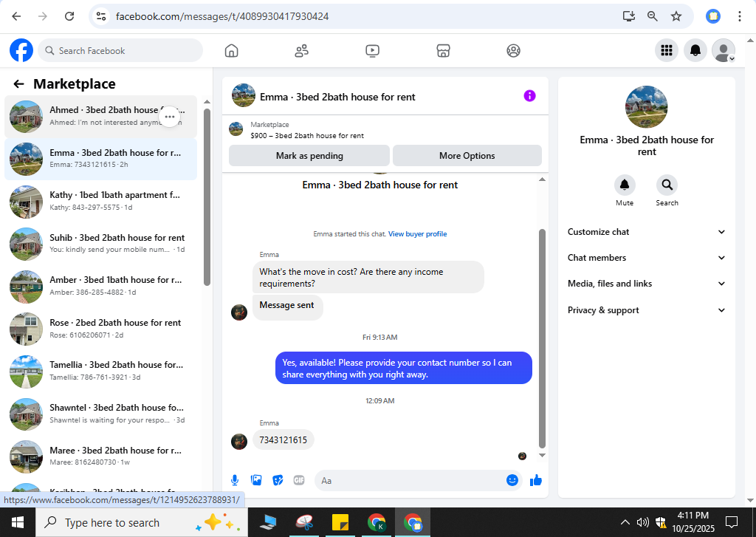
Task: Click the browser address bar URL
Action: tap(222, 16)
